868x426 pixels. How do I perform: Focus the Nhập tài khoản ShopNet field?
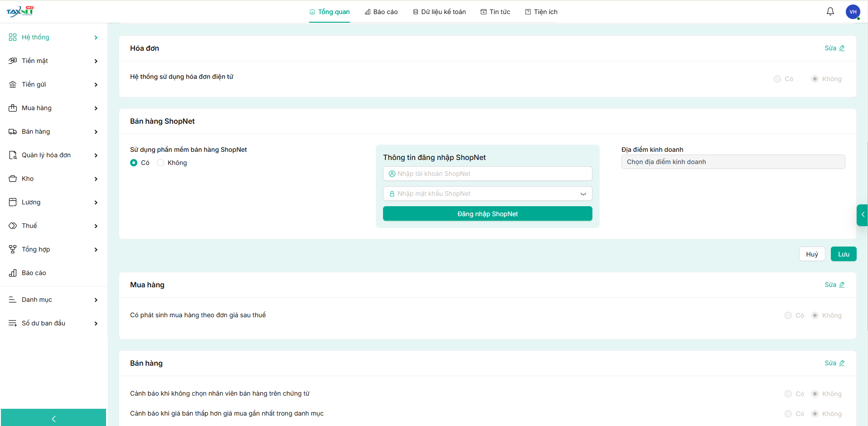pyautogui.click(x=488, y=174)
